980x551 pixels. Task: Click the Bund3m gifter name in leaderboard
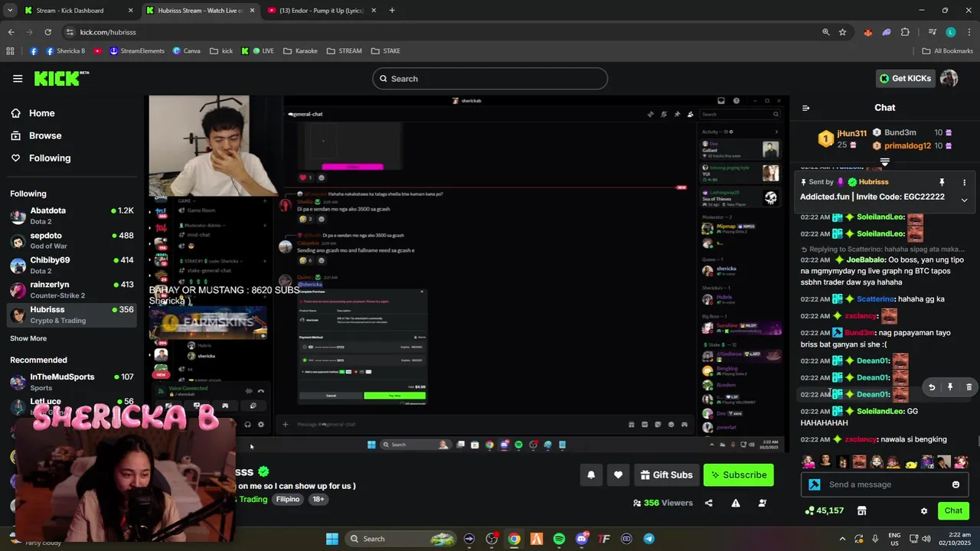(900, 132)
